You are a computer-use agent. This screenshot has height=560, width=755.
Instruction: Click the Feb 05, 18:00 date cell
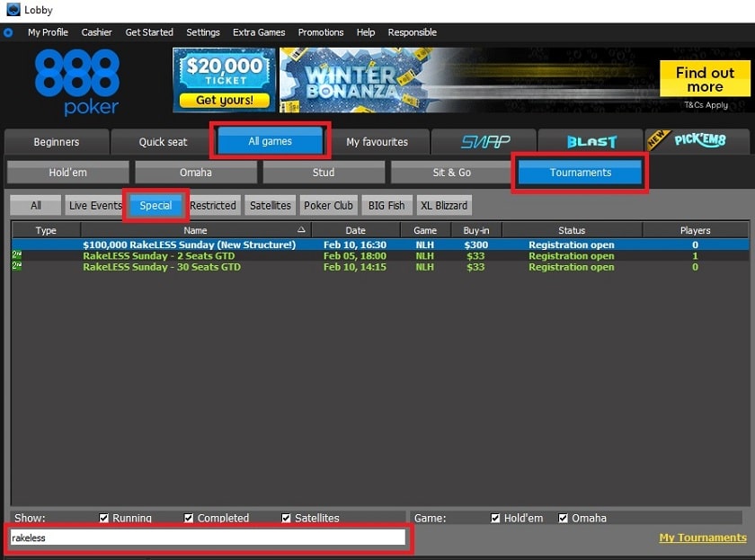click(x=355, y=255)
